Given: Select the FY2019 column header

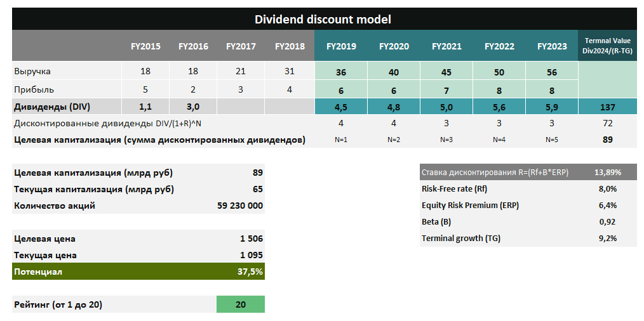Looking at the screenshot, I should [341, 46].
